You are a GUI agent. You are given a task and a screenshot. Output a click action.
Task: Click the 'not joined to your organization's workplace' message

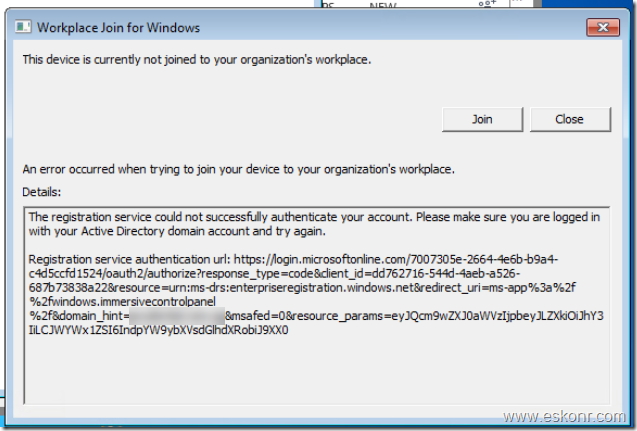coord(197,60)
